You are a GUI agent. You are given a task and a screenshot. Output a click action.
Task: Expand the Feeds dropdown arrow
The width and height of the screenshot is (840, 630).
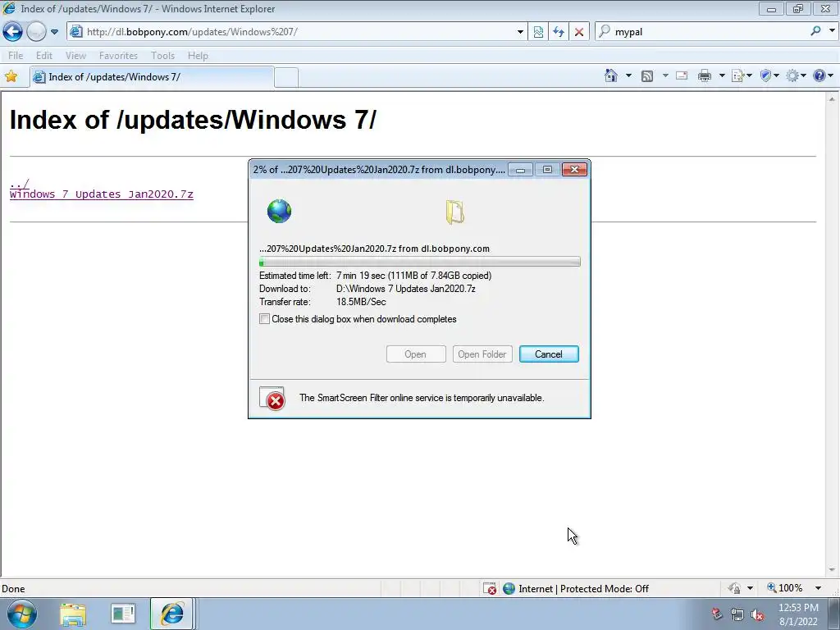click(664, 75)
